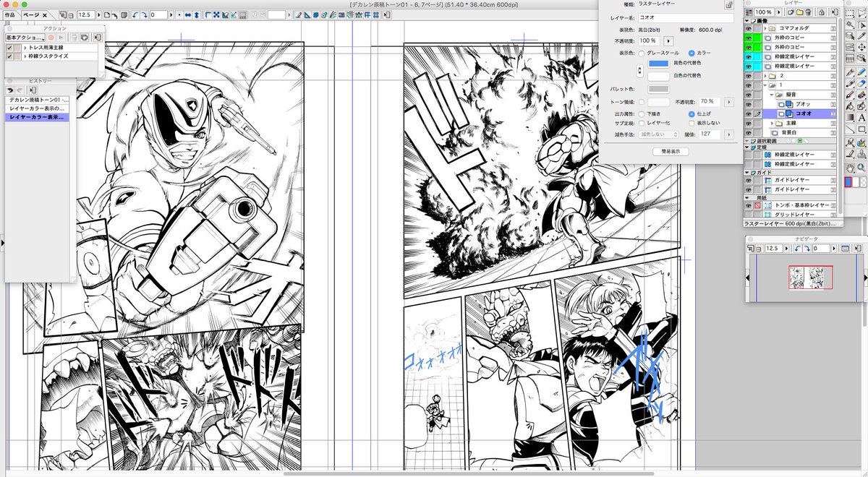Click the grey パレット色 swatch
Viewport: 868px width, 477px height.
(659, 89)
